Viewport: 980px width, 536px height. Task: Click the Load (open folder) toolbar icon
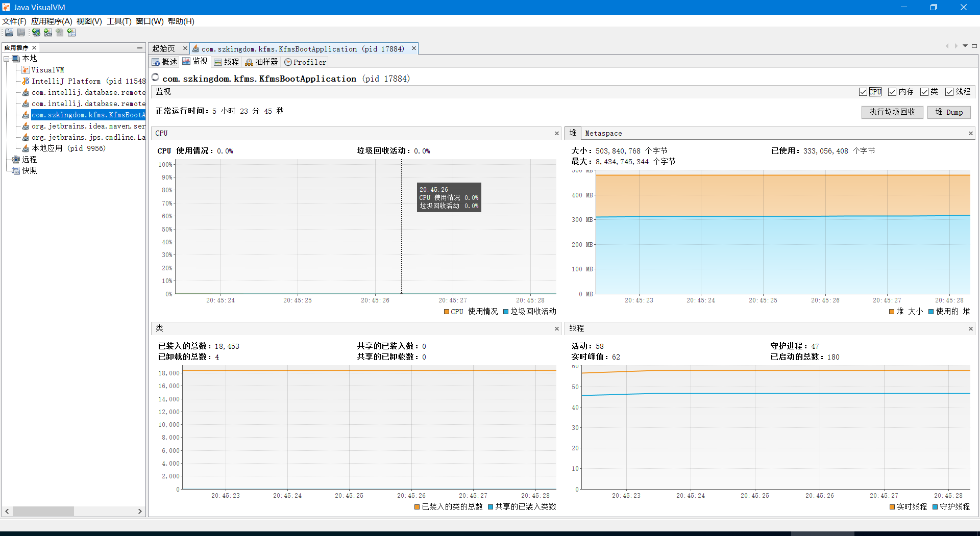pos(9,33)
